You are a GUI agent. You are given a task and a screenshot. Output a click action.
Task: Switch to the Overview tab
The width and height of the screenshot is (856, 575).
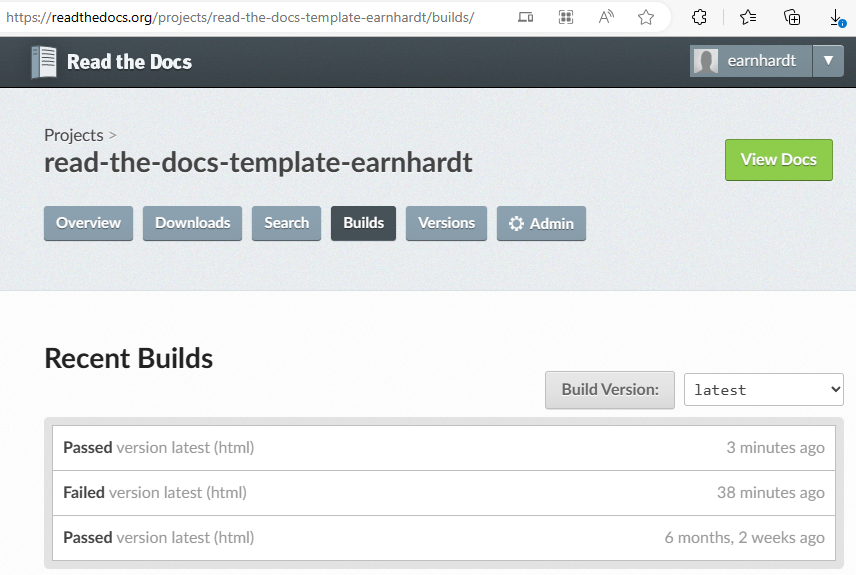[88, 223]
